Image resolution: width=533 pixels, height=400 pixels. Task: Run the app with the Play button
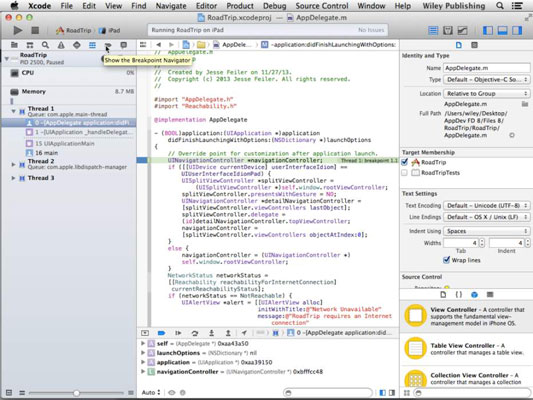(x=18, y=31)
